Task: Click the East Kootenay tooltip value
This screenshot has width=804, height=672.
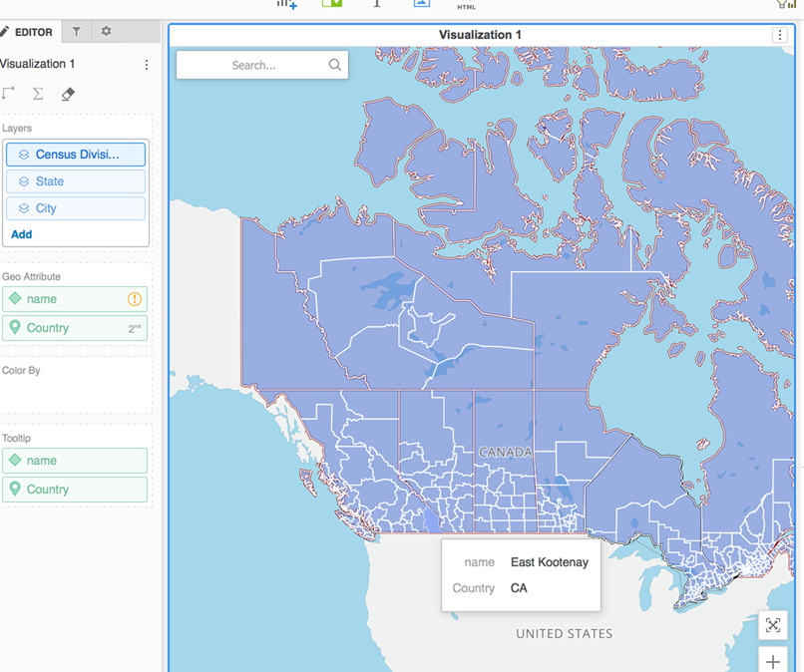Action: [x=550, y=562]
